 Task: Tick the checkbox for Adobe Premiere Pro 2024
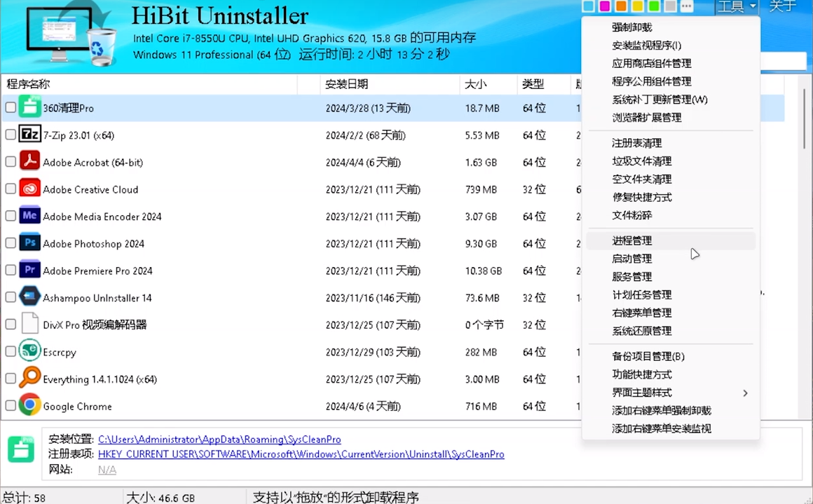pos(11,270)
